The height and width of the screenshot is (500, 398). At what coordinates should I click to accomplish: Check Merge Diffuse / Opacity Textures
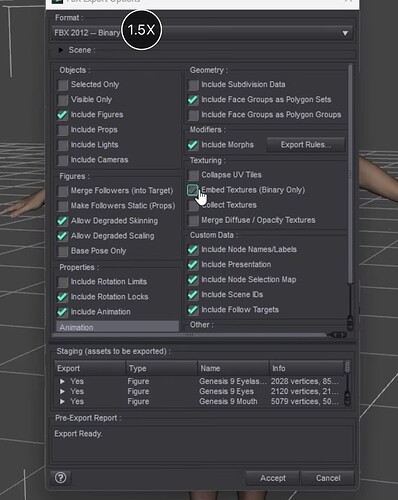tap(193, 220)
